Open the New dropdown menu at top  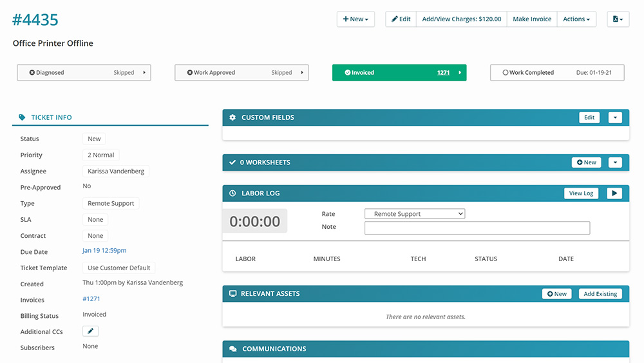pos(355,19)
